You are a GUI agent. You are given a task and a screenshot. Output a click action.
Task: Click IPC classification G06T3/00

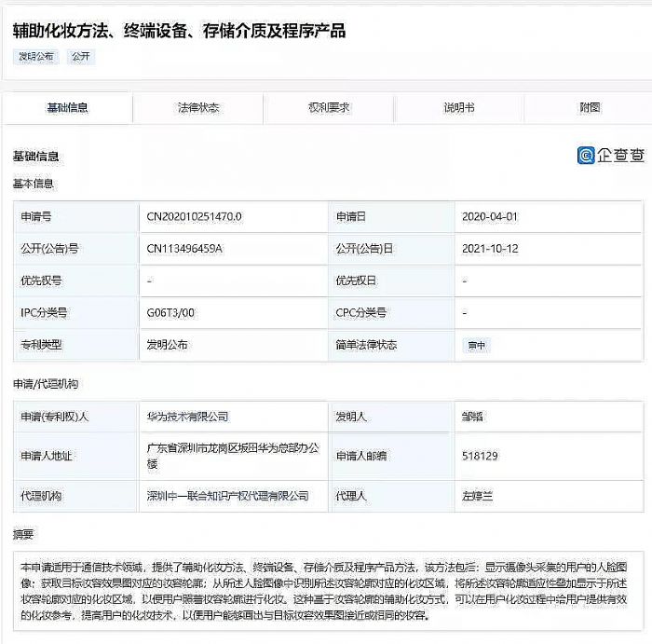click(x=170, y=313)
